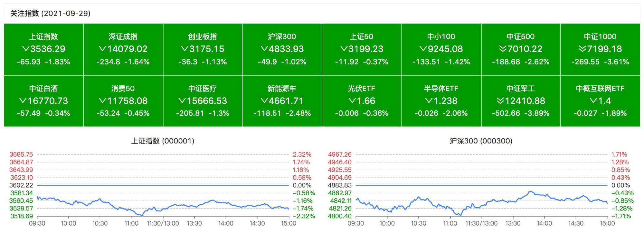The height and width of the screenshot is (234, 644).
Task: Click the 关注指数 (2021-09-29) header
Action: (50, 14)
